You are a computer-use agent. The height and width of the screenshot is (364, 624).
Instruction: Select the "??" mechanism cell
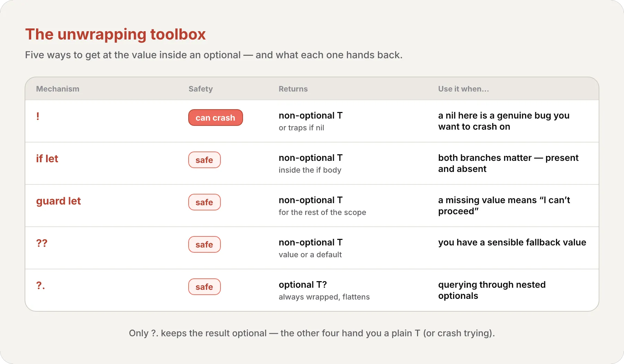pyautogui.click(x=42, y=243)
